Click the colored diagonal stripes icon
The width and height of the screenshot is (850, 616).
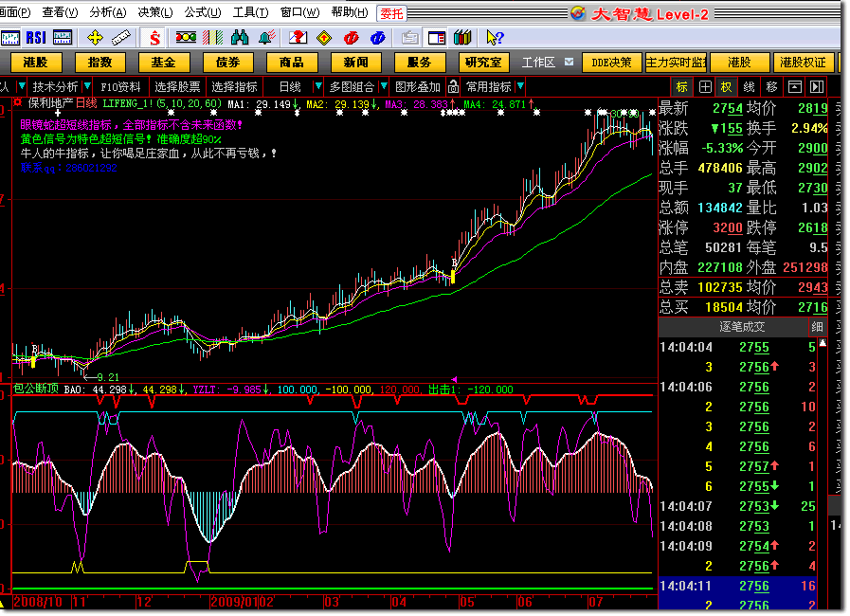(213, 37)
